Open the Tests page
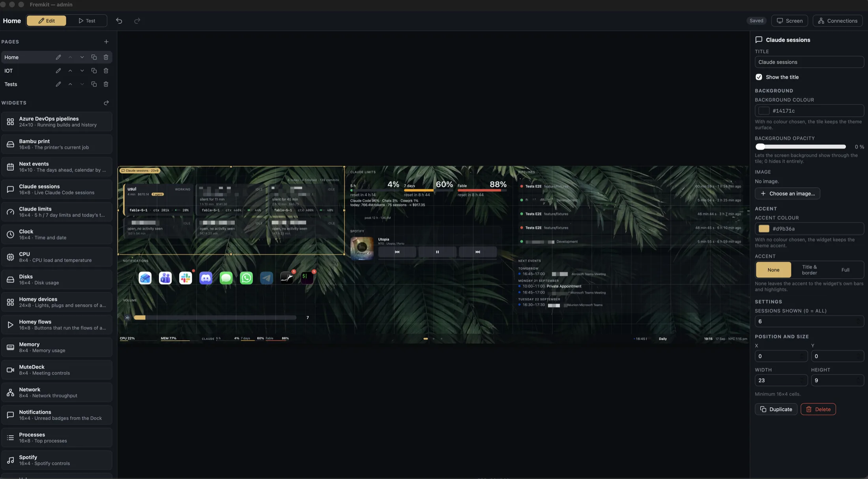868x479 pixels. 11,84
